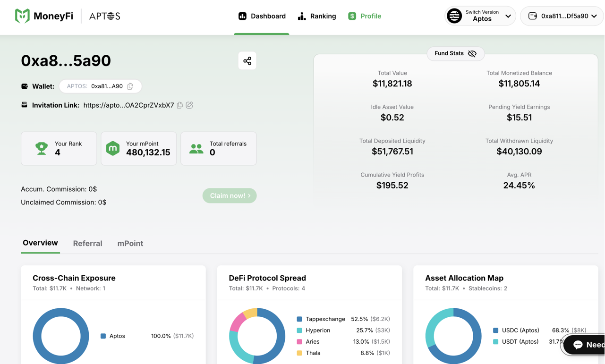Toggle Tappexchange legend entry in chart
Image resolution: width=605 pixels, height=364 pixels.
click(x=325, y=319)
